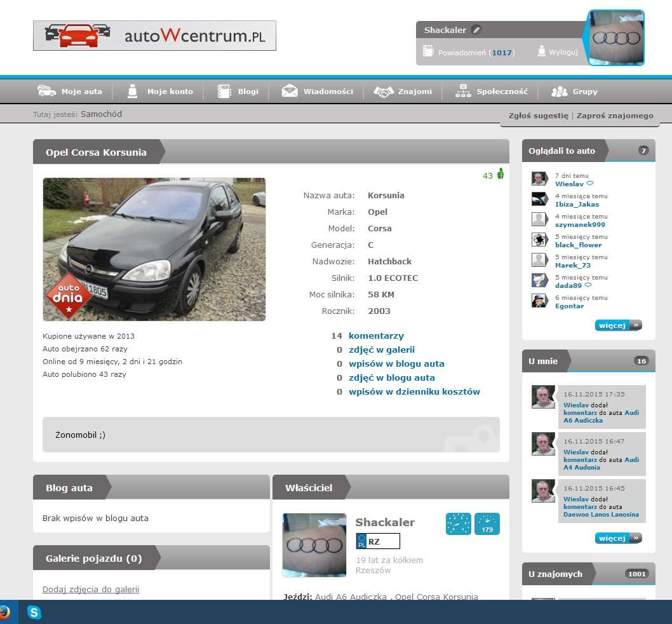
Task: Click the speech bubble icon next to dada89
Action: [x=588, y=285]
